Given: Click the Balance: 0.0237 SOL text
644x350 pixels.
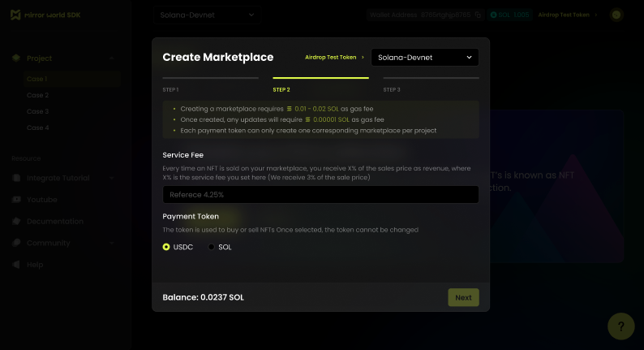Looking at the screenshot, I should (204, 297).
